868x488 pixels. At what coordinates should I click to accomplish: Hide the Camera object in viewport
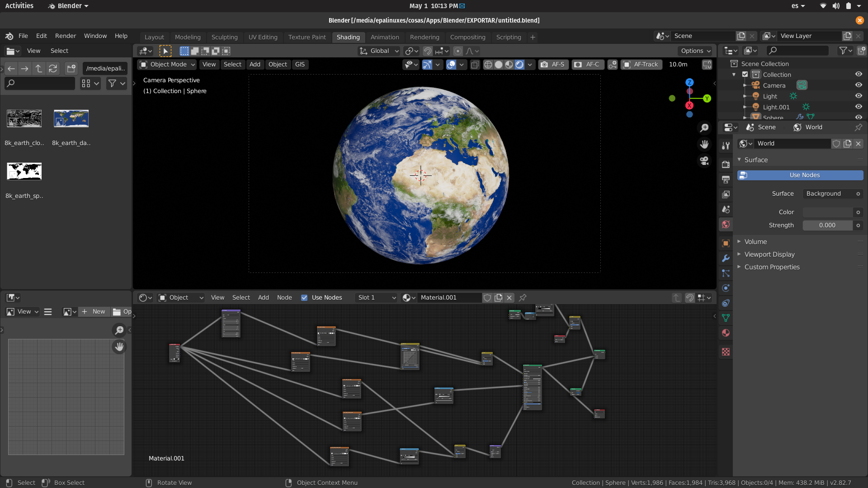pyautogui.click(x=859, y=85)
